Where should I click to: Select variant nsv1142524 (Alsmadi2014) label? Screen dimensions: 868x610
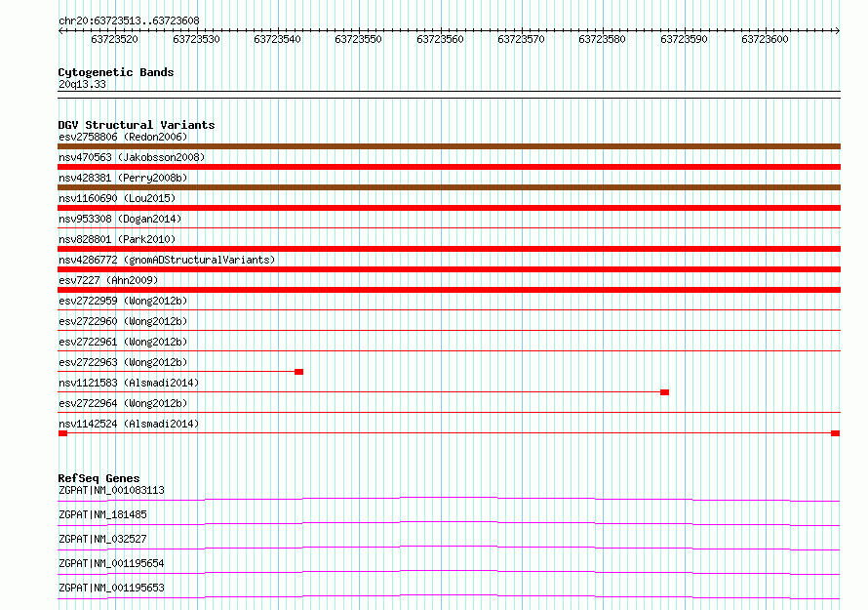[129, 424]
